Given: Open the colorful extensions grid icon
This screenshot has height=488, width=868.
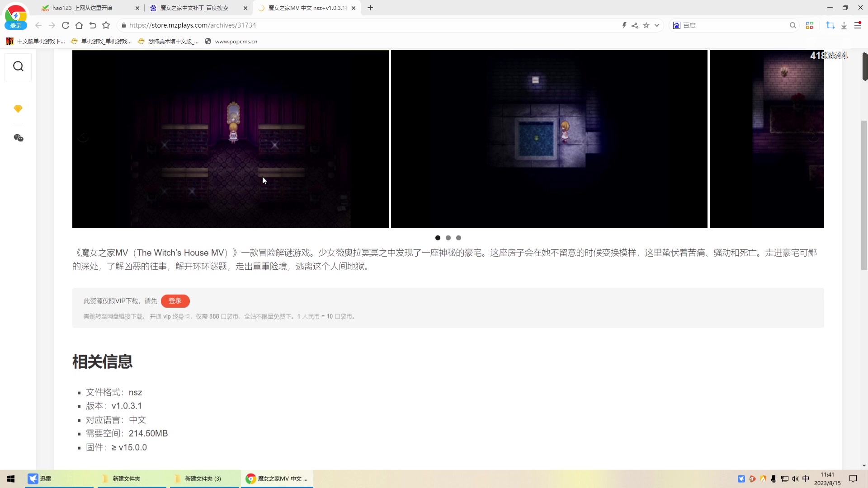Looking at the screenshot, I should click(x=810, y=25).
